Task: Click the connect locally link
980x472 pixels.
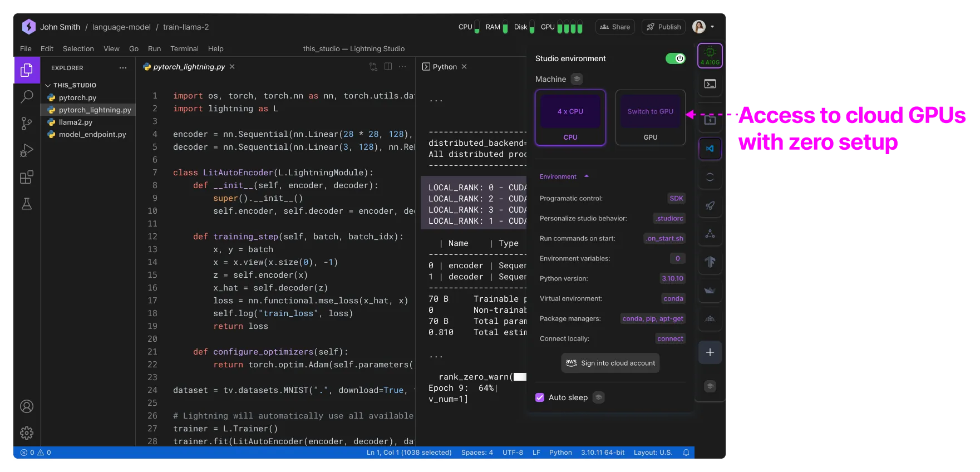Action: click(670, 338)
